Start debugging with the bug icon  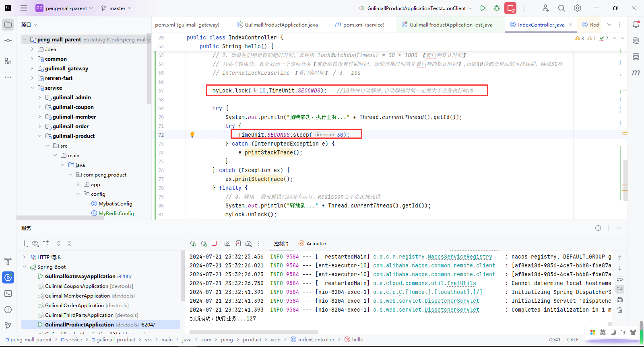click(x=497, y=8)
